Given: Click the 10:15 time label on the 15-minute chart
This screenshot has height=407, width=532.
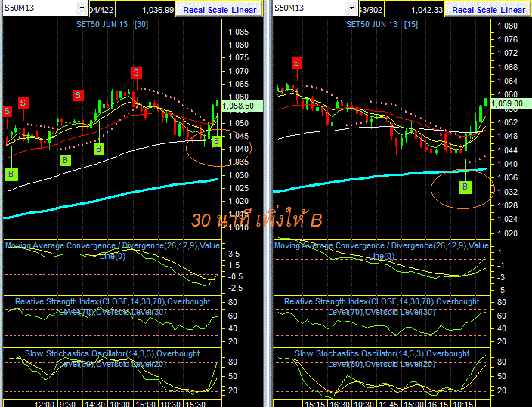Looking at the screenshot, I should (462, 404).
